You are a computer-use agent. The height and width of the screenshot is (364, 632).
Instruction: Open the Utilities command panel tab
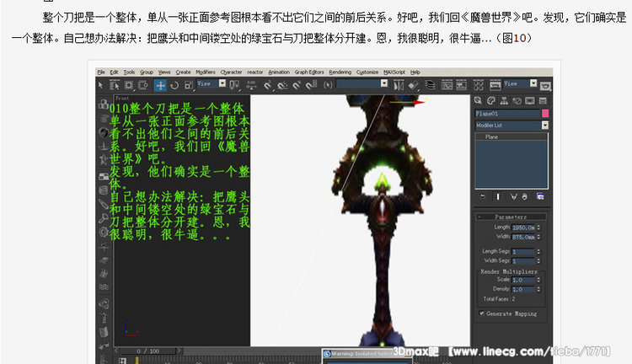(543, 101)
